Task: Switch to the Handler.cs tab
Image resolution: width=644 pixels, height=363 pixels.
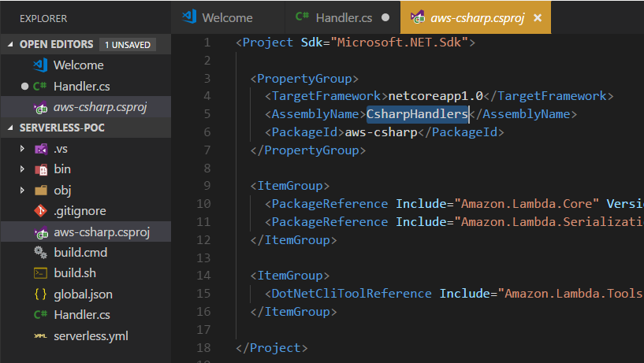Action: [343, 17]
